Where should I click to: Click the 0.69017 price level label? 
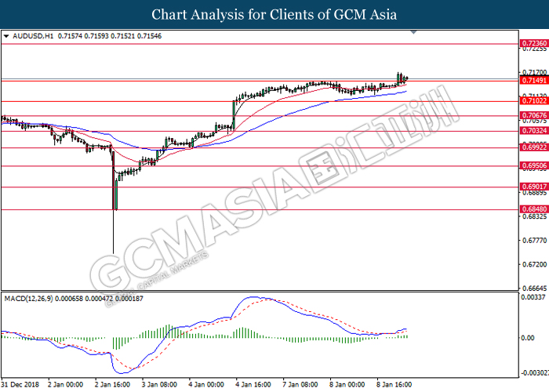tap(533, 187)
